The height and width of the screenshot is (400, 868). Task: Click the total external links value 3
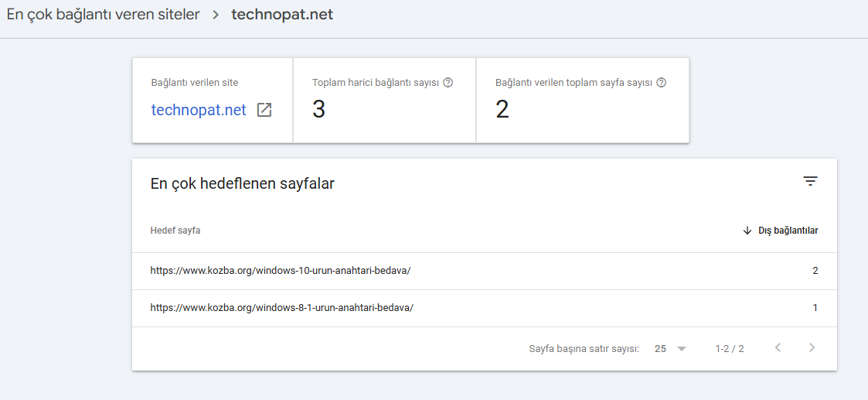point(318,109)
